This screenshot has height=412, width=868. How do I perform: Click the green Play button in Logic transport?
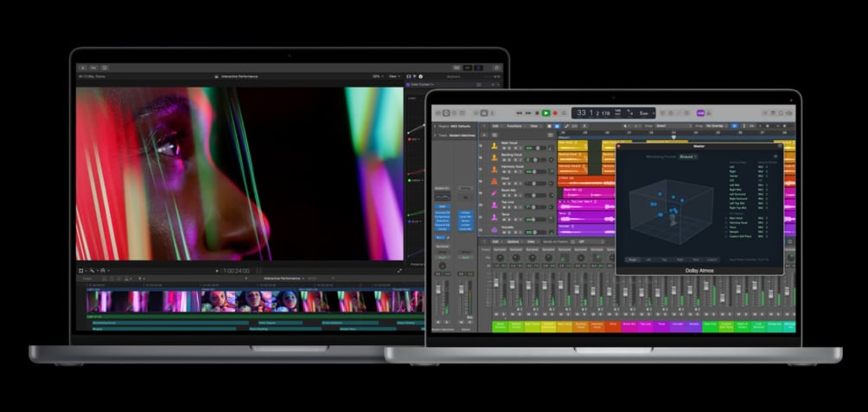point(546,113)
